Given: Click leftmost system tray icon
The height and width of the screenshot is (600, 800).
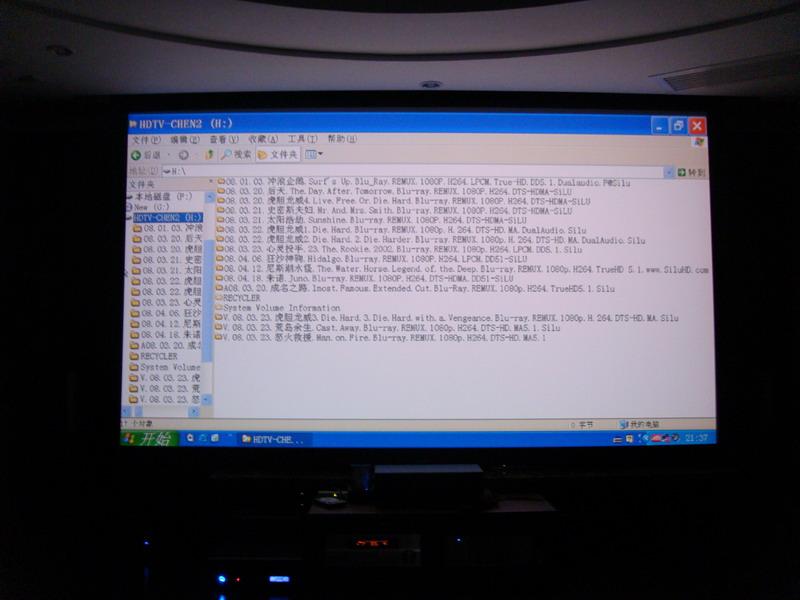Looking at the screenshot, I should [x=617, y=439].
